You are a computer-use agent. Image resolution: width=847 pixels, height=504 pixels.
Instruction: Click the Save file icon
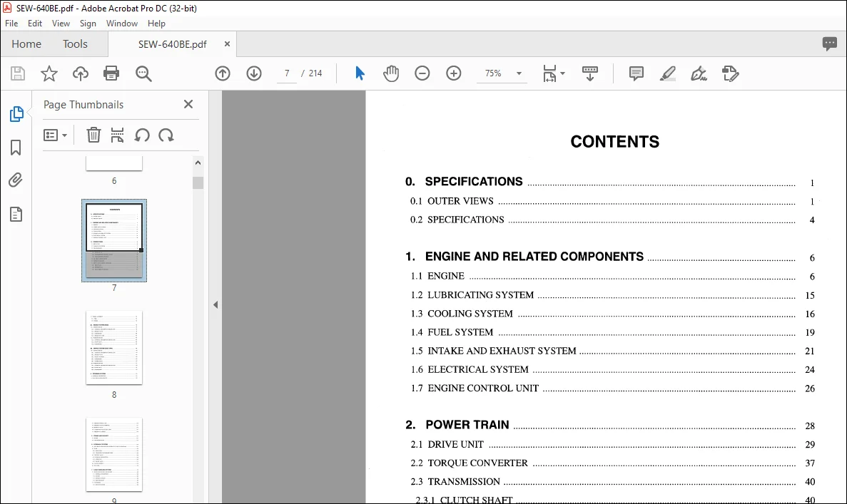(18, 73)
